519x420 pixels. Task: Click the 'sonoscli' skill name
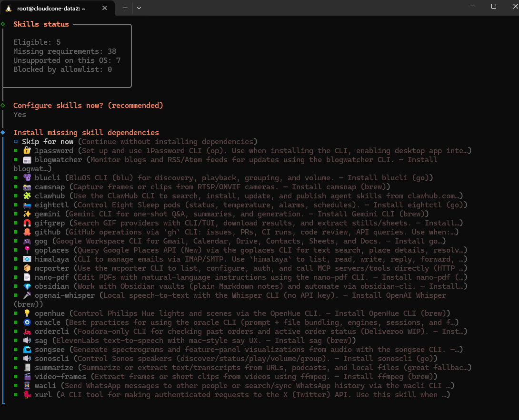[x=52, y=359]
